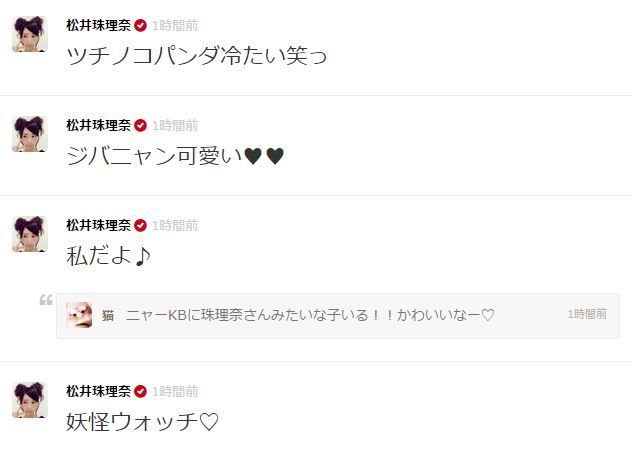Click the verified badge on the first post
632x456 pixels.
140,26
